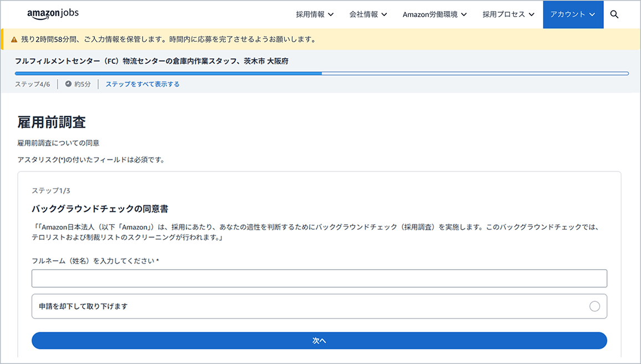Expand the 採用情報 chevron
The width and height of the screenshot is (641, 364).
(331, 15)
